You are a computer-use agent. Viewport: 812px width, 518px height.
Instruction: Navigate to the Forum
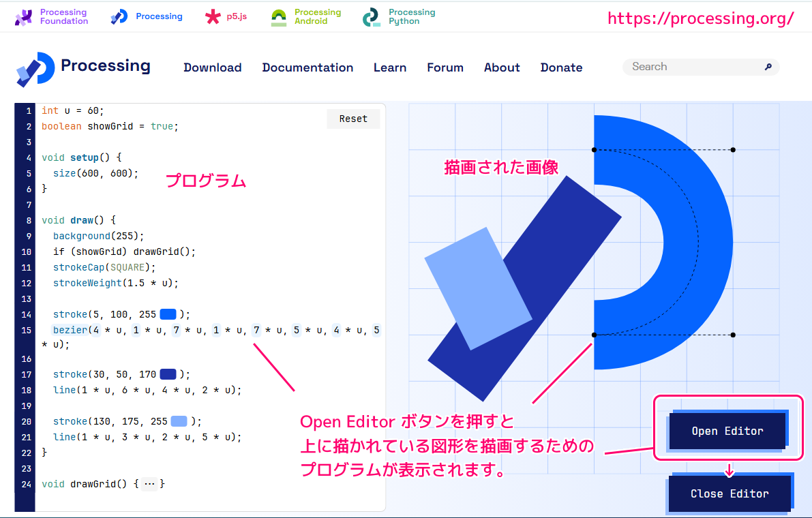445,67
